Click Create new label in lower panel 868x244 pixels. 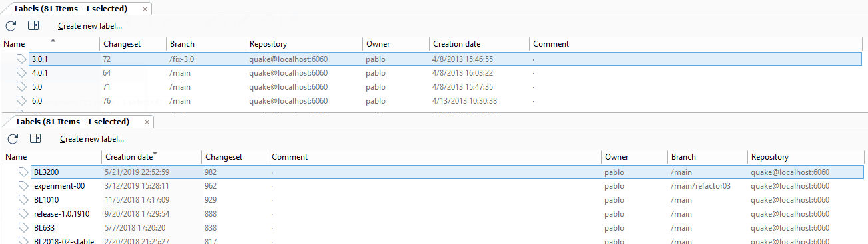tap(92, 139)
